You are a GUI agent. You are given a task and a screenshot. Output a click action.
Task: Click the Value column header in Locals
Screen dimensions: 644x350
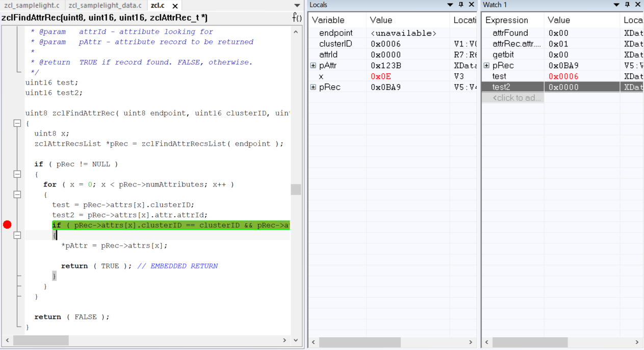[408, 20]
